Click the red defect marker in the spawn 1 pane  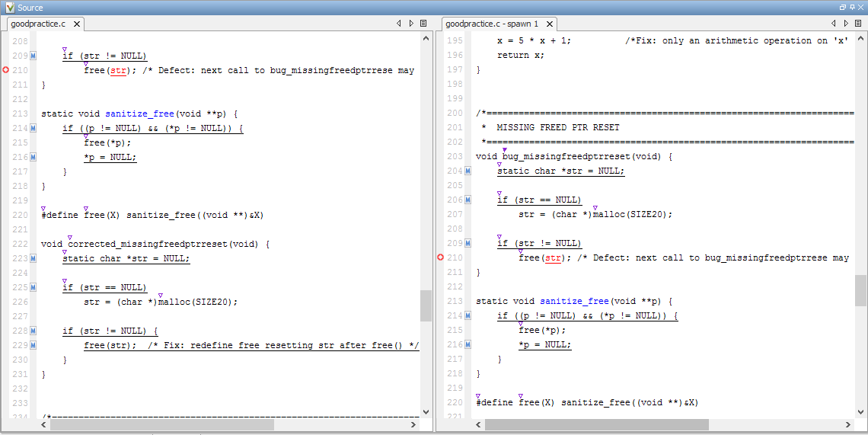[440, 257]
